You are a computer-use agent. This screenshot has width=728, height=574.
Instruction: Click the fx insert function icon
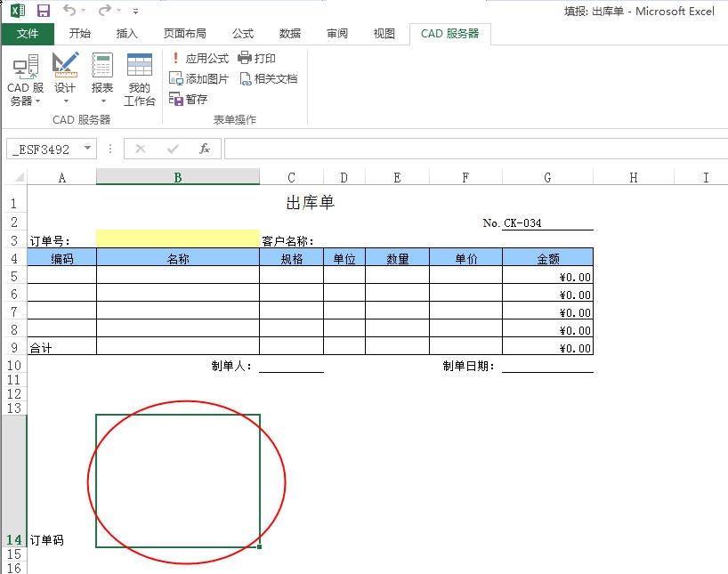tap(204, 149)
